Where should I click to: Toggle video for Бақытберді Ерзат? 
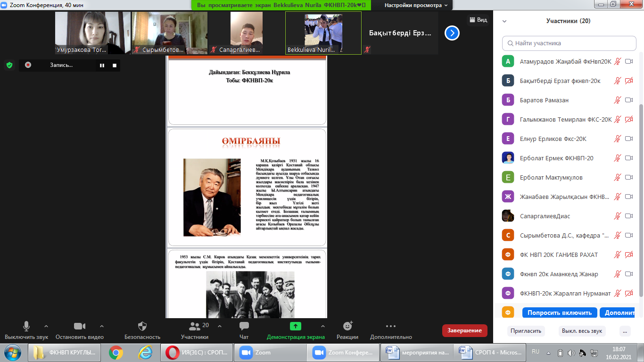[x=628, y=81]
